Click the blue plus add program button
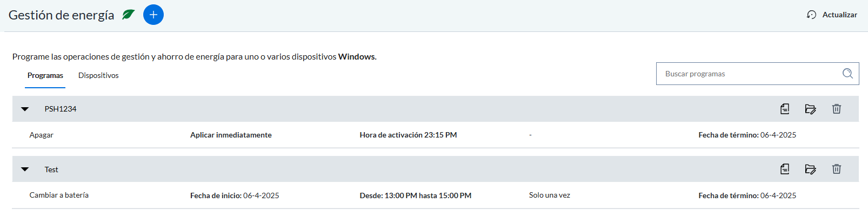This screenshot has height=222, width=868. [153, 15]
